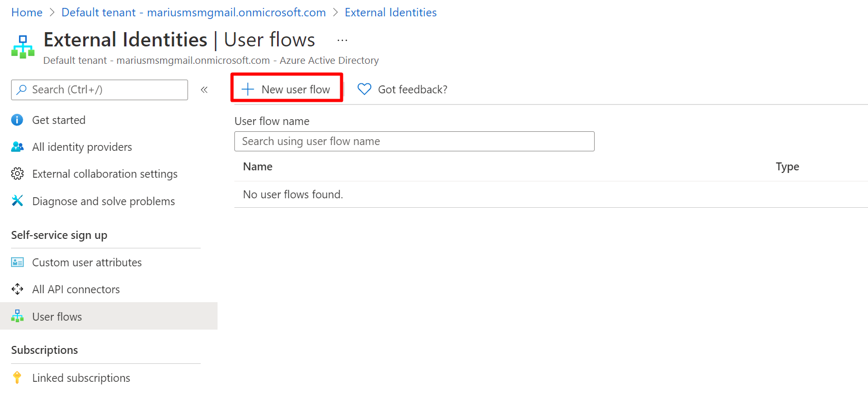Click the Custom user attributes card icon
Screen dimensions: 868x405
(x=17, y=263)
